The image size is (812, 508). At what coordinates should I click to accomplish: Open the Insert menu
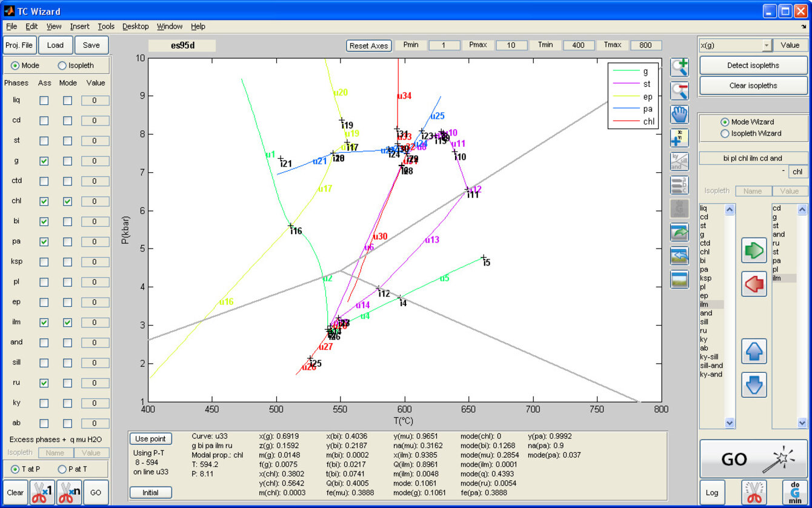[x=79, y=27]
